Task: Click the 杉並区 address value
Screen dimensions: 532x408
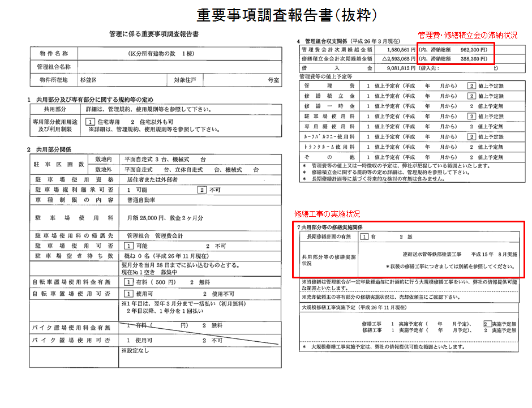Action: [x=88, y=80]
